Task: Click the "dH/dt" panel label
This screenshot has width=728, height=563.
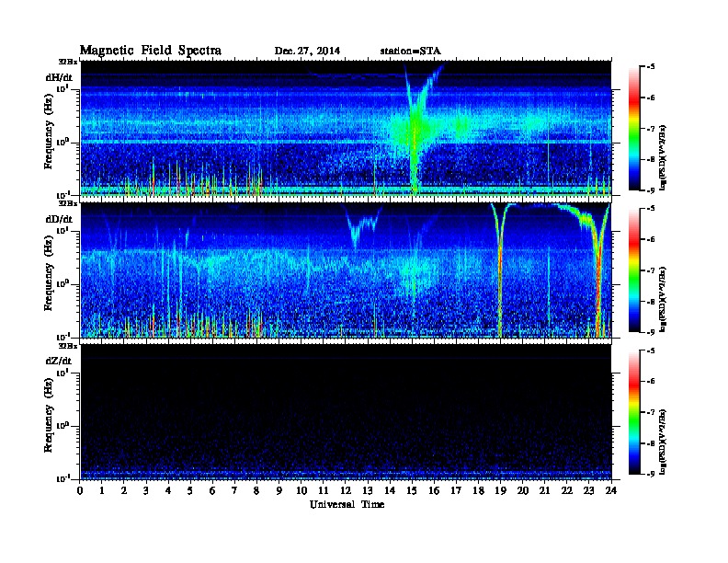Action: (x=59, y=77)
